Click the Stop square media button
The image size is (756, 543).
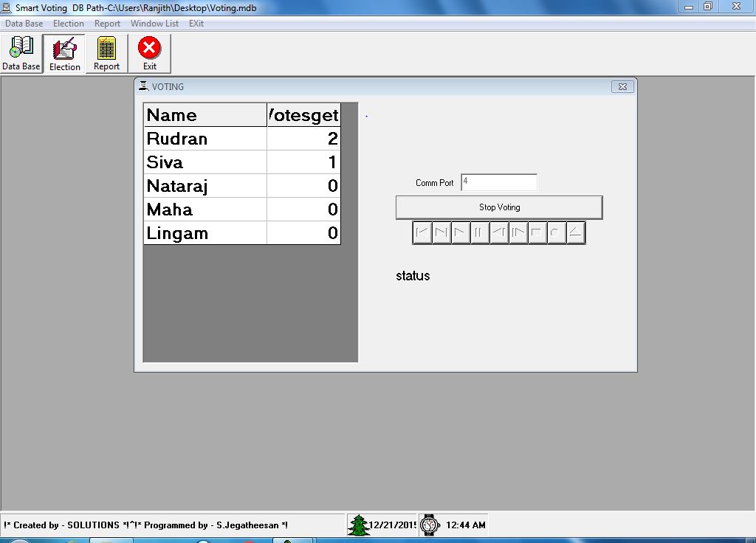(x=537, y=232)
